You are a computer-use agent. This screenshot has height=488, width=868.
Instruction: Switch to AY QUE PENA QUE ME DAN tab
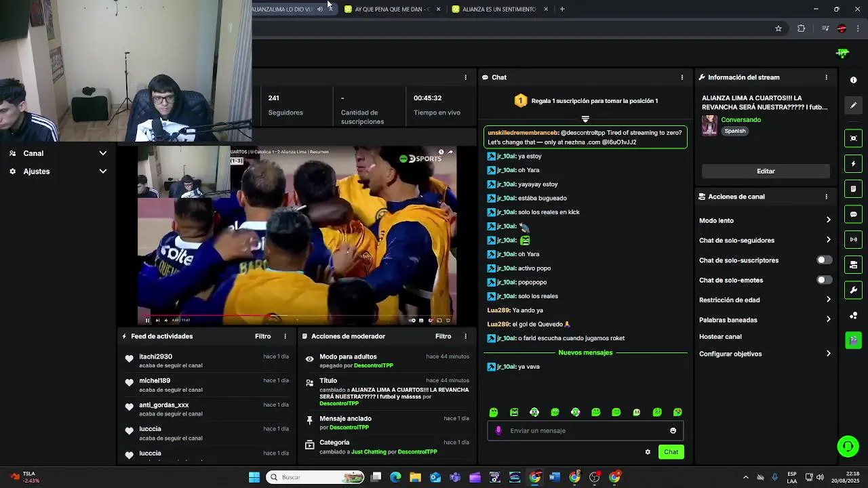coord(392,9)
